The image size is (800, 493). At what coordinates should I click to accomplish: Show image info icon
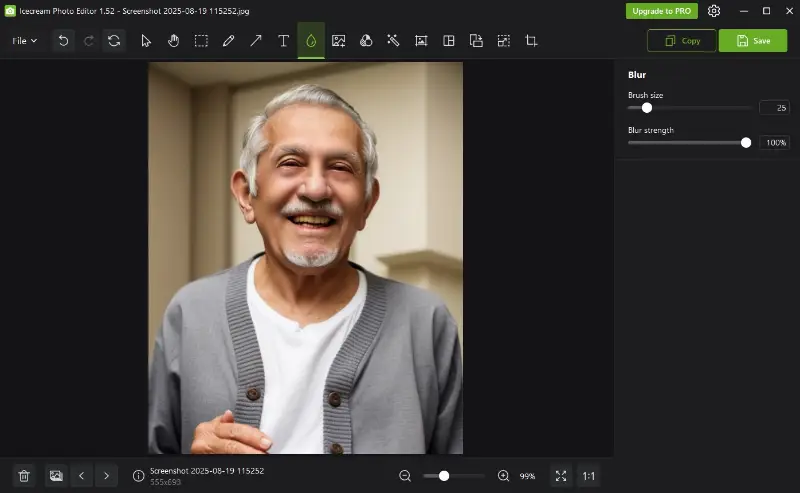(139, 476)
